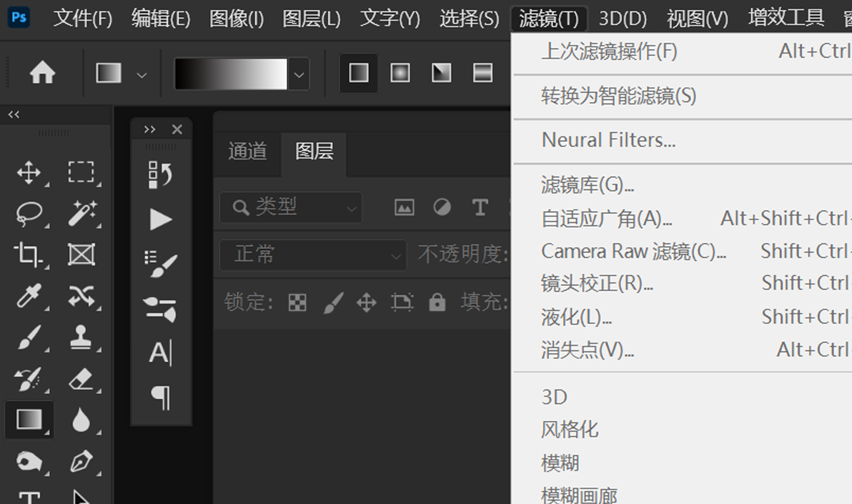Open the Brushes panel icon
Viewport: 852px width, 504px height.
160,308
